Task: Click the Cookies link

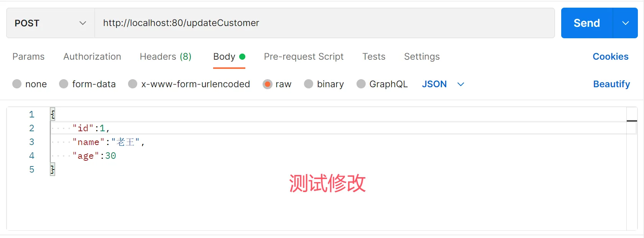Action: (x=610, y=57)
